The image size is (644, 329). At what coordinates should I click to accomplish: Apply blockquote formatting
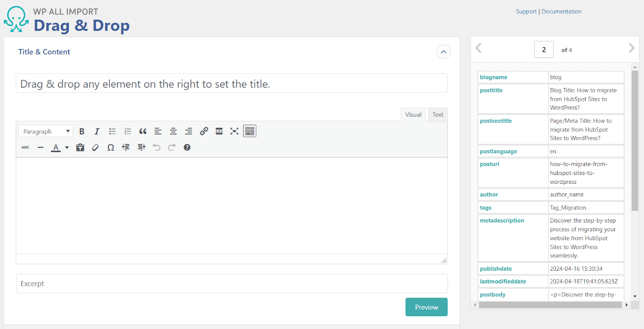[143, 131]
